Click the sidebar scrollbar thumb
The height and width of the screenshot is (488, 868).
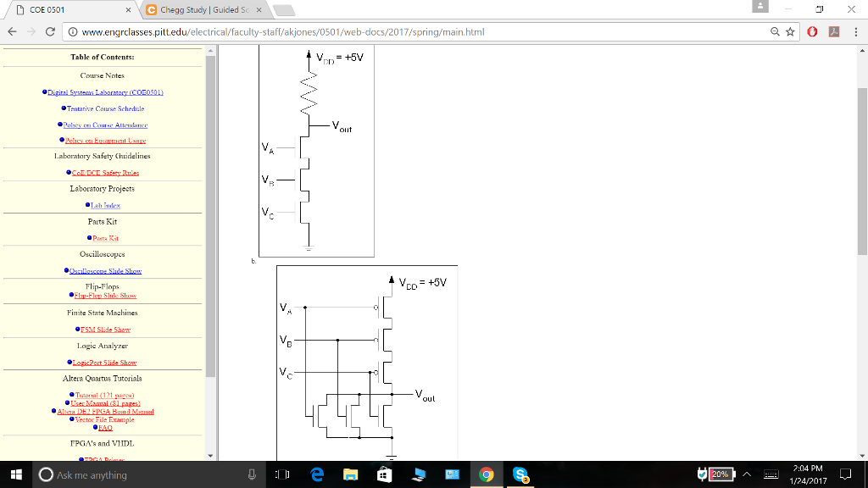point(210,216)
